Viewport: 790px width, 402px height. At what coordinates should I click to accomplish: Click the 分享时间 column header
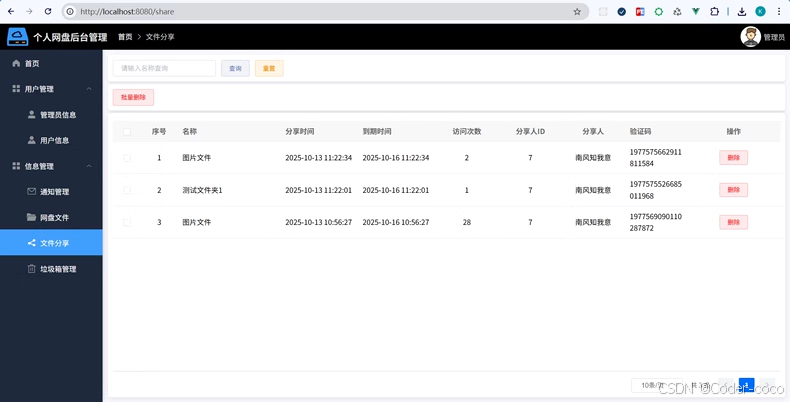click(300, 131)
